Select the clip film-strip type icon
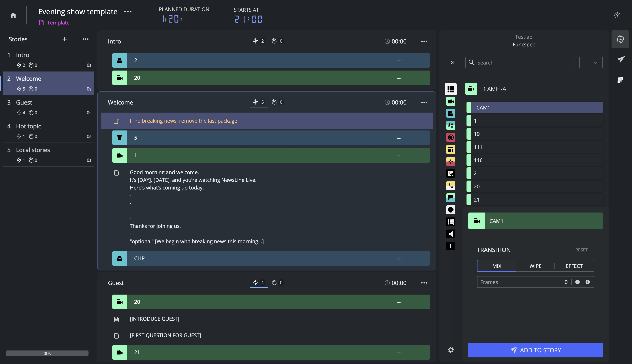This screenshot has width=632, height=364. point(451,113)
